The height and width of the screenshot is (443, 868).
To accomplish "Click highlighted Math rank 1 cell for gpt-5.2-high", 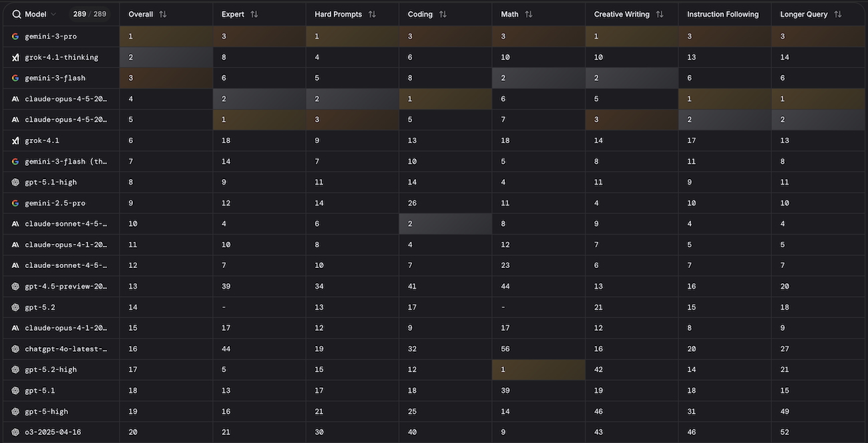I will (x=538, y=370).
